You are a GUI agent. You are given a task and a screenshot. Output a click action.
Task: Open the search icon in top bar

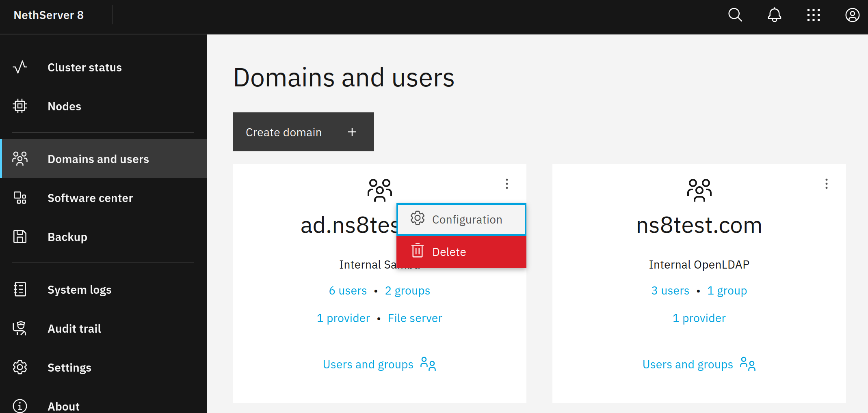[735, 15]
